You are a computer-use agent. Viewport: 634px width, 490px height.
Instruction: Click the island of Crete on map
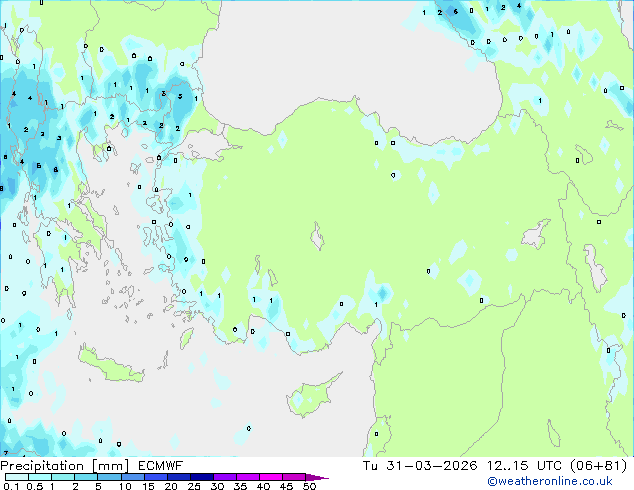[x=110, y=365]
